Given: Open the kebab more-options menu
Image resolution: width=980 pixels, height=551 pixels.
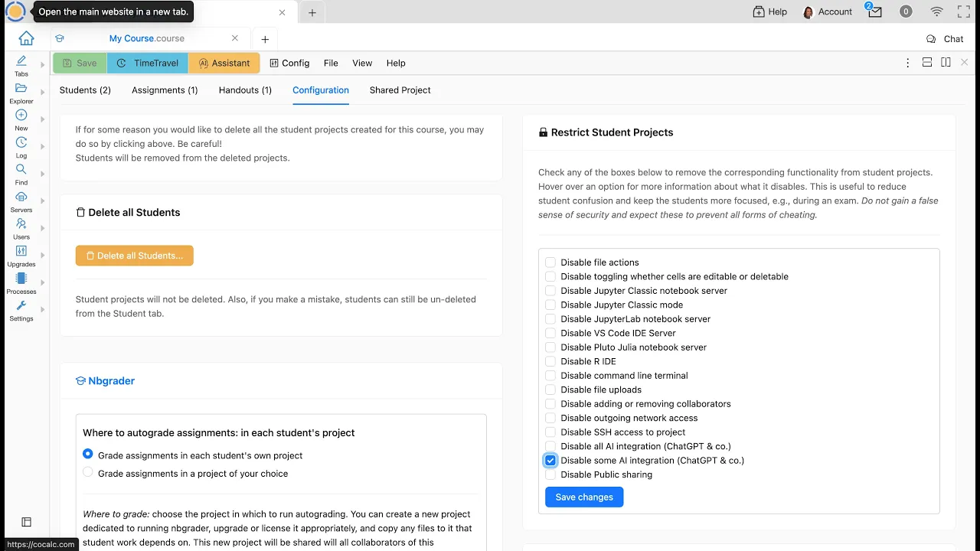Looking at the screenshot, I should pos(908,63).
